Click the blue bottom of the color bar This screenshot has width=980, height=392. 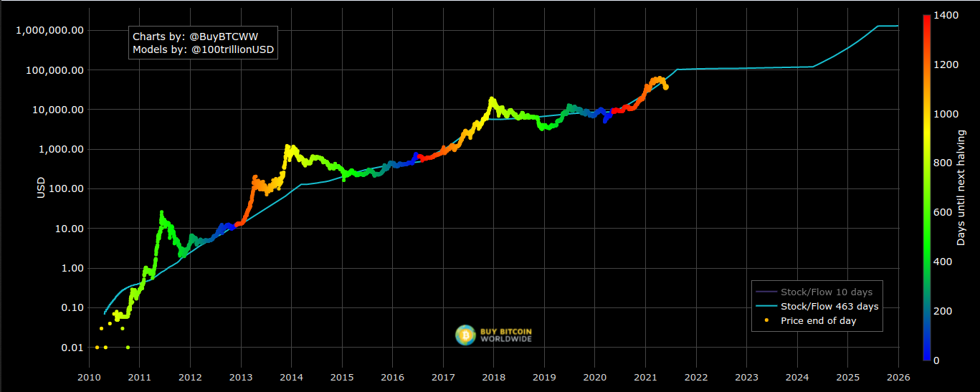tap(927, 355)
